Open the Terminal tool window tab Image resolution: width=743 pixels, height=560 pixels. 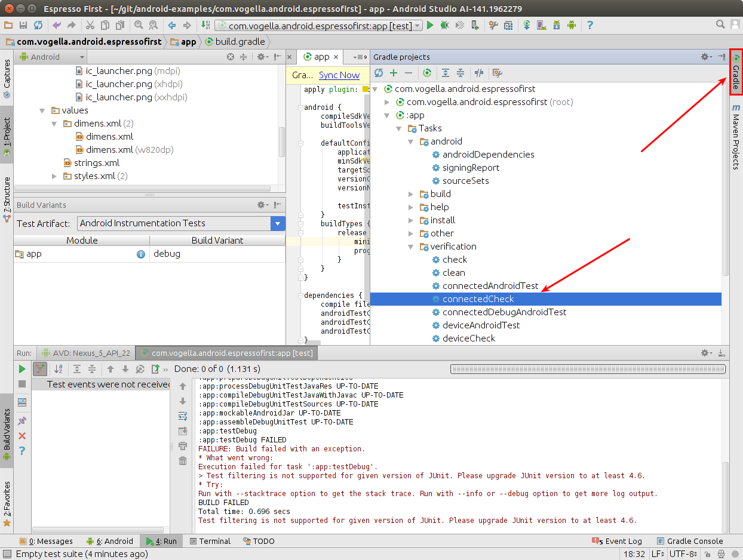pyautogui.click(x=210, y=541)
